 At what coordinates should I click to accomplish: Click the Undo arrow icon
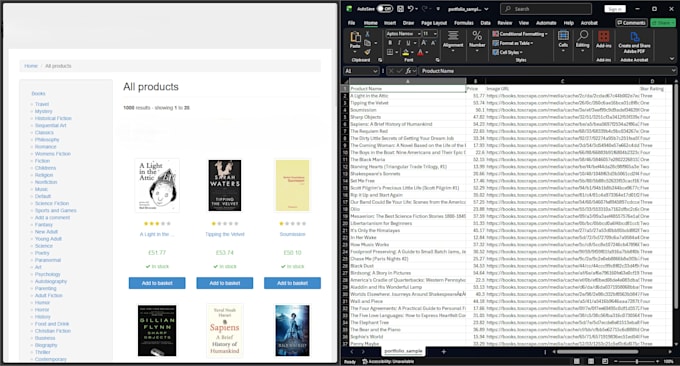coord(410,9)
